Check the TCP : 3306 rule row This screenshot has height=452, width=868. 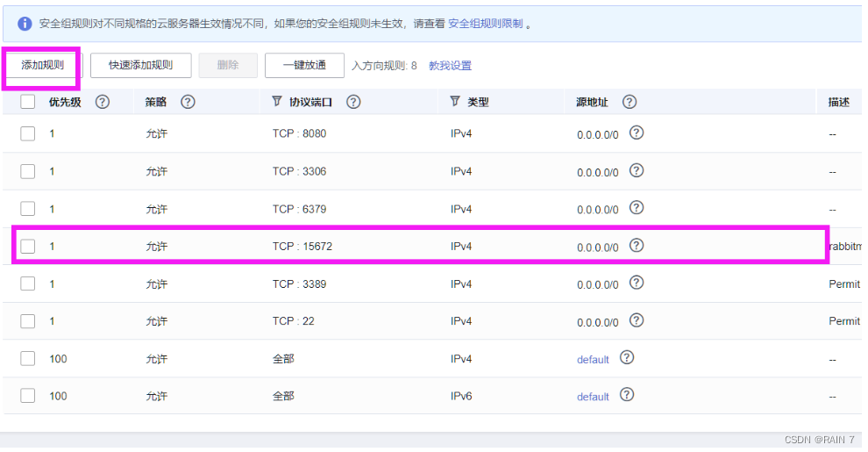pos(28,171)
